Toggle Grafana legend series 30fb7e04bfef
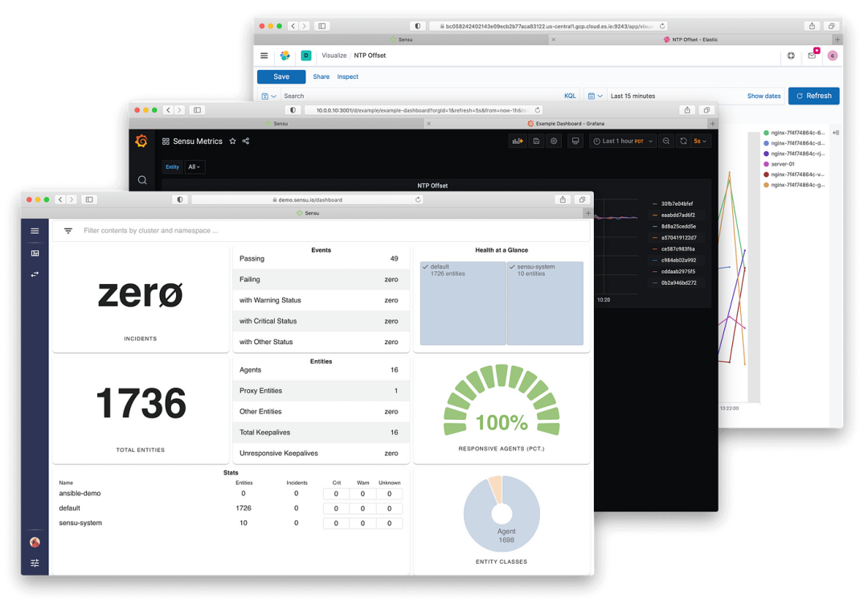This screenshot has width=868, height=604. coord(677,204)
